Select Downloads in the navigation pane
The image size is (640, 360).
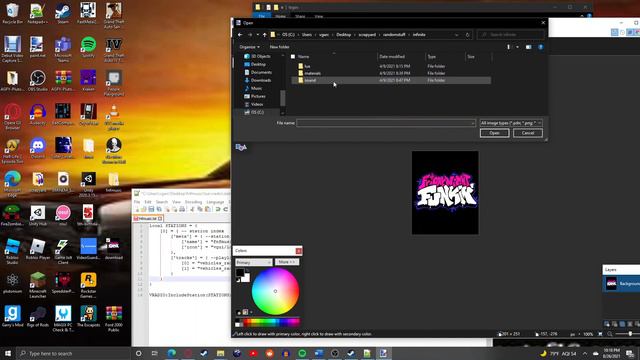[260, 80]
